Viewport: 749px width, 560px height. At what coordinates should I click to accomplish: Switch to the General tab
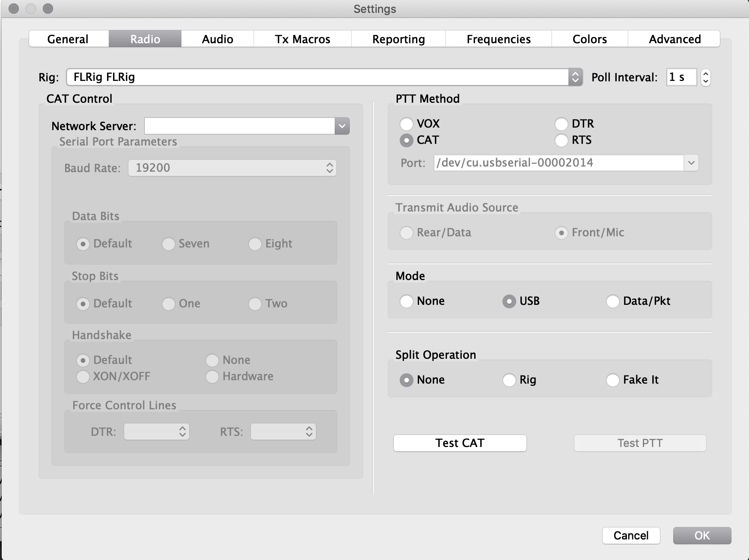68,39
